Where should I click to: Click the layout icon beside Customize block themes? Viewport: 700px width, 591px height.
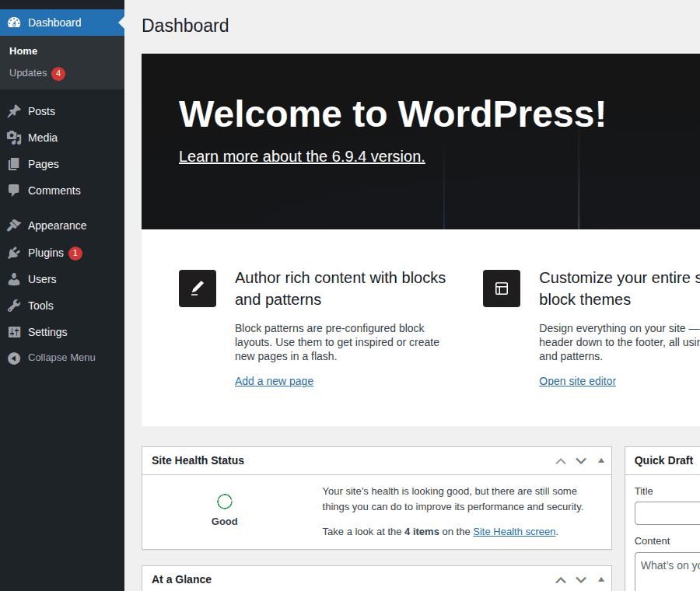tap(502, 289)
